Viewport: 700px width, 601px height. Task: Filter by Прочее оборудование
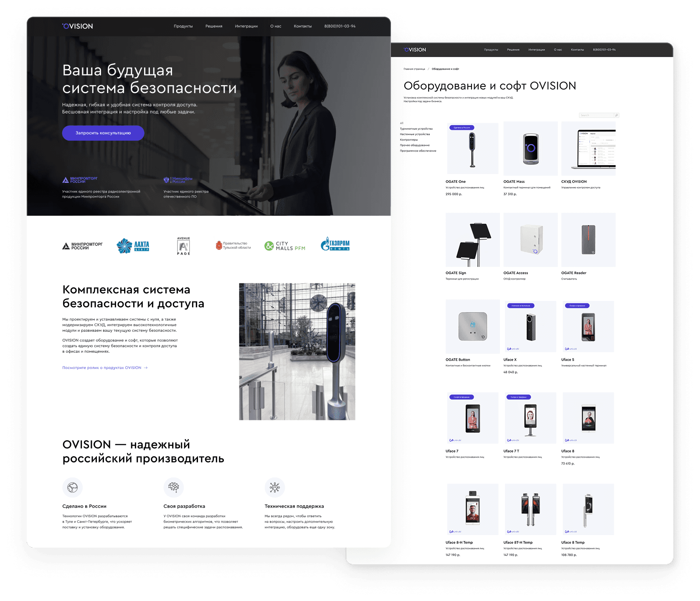coord(415,145)
